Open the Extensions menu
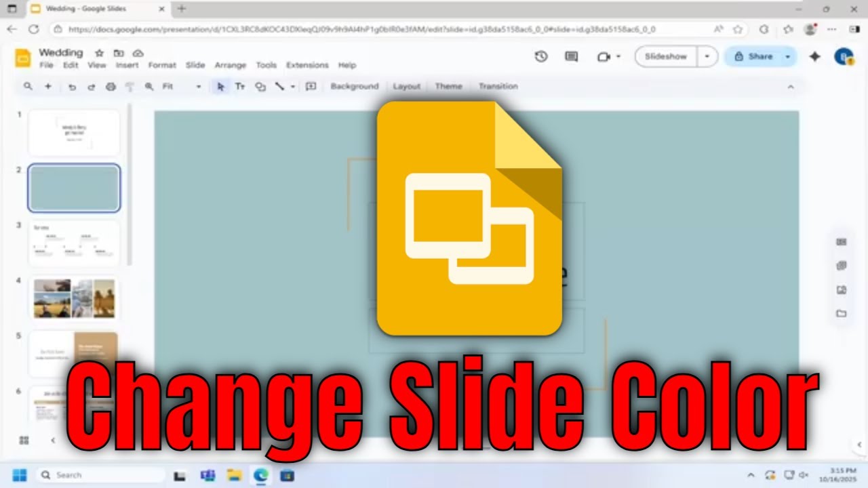 pyautogui.click(x=307, y=65)
